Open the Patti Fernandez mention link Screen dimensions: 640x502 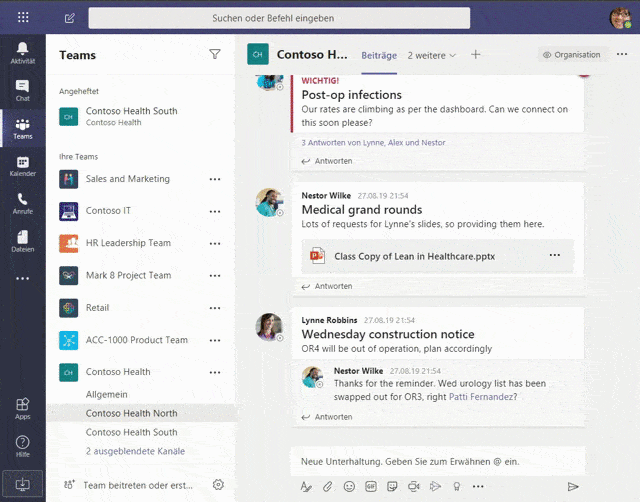pyautogui.click(x=483, y=397)
